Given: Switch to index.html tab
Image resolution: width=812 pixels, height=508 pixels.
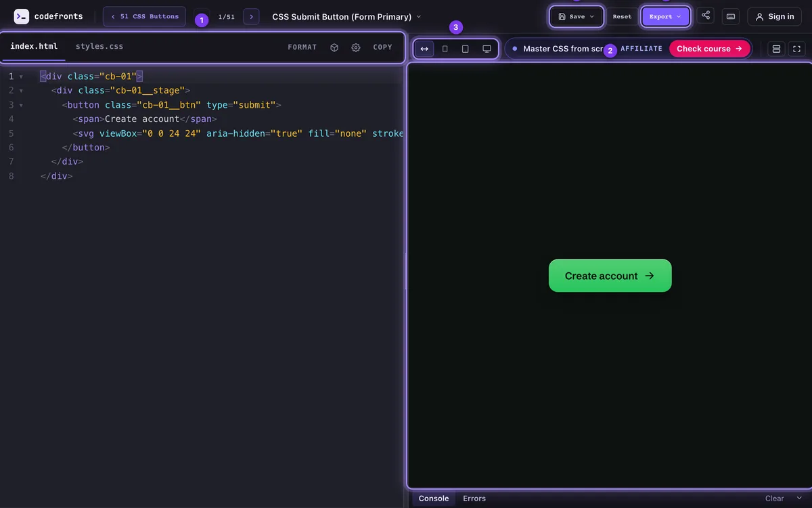Looking at the screenshot, I should (x=34, y=47).
